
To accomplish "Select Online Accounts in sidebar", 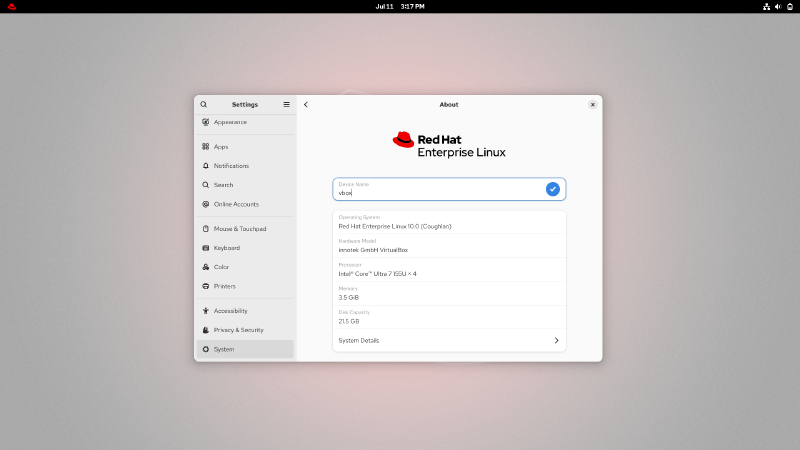I will click(x=236, y=204).
